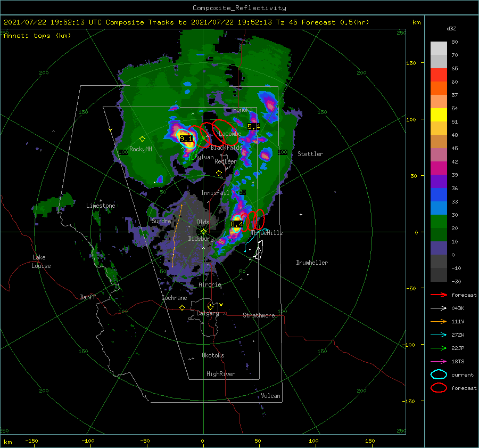
Task: Click the green 22JP arrow in legend
Action: click(439, 348)
